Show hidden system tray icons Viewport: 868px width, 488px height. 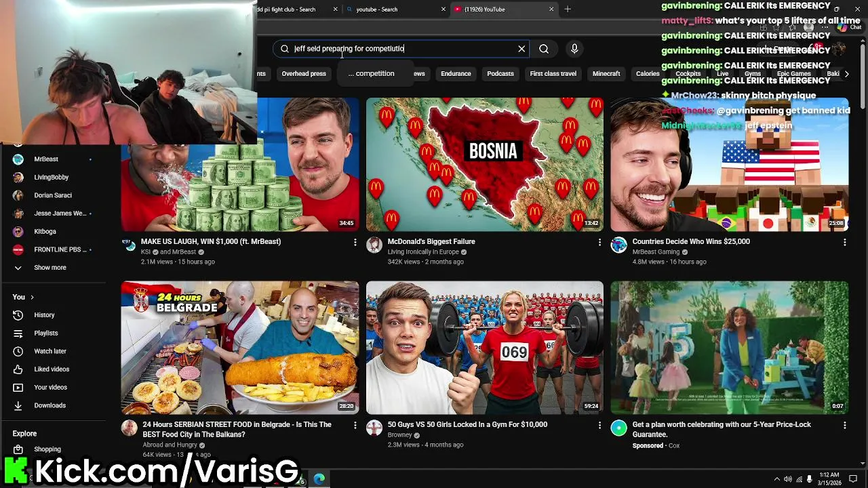coord(777,479)
